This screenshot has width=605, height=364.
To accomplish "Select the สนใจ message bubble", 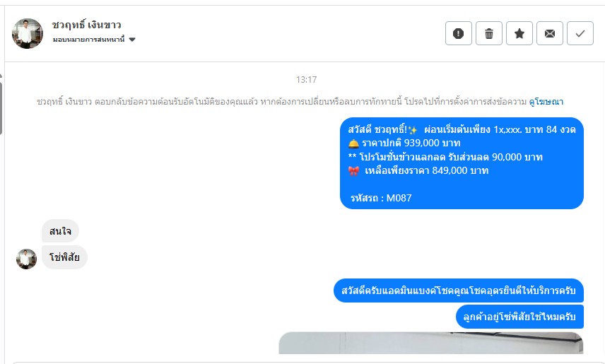I will (60, 231).
